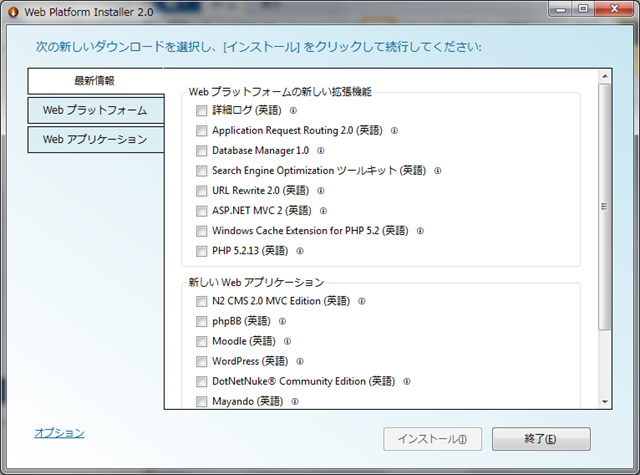Check URL Rewrite 2.0 checkbox

(202, 191)
